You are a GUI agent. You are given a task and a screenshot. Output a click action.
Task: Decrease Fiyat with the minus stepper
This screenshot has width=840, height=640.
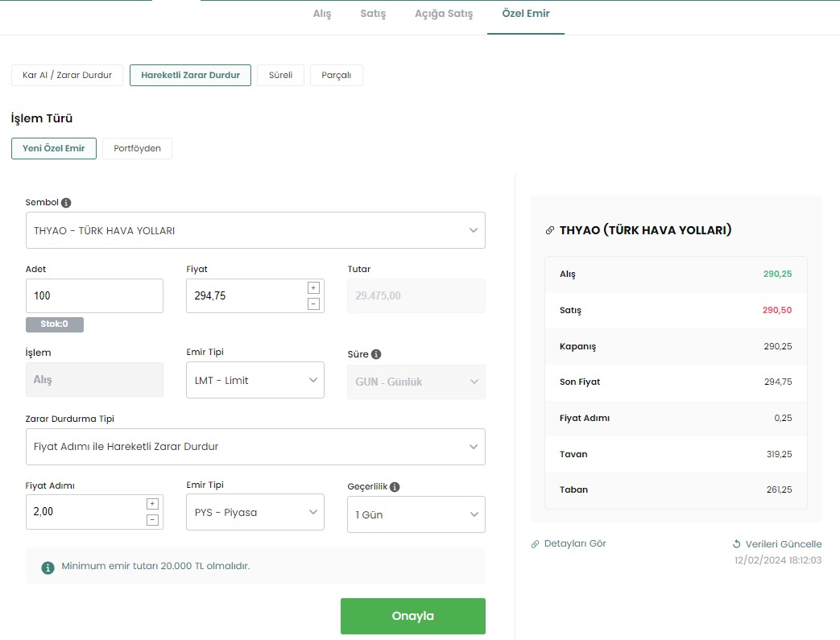pyautogui.click(x=313, y=303)
